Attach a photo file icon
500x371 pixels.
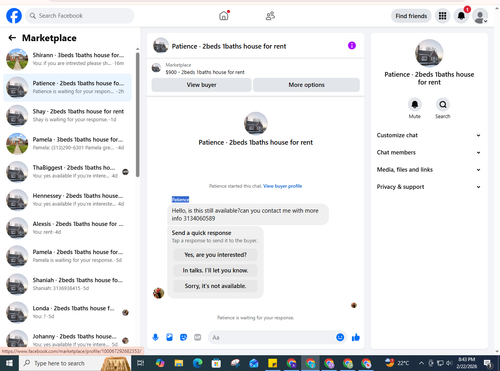click(x=169, y=337)
